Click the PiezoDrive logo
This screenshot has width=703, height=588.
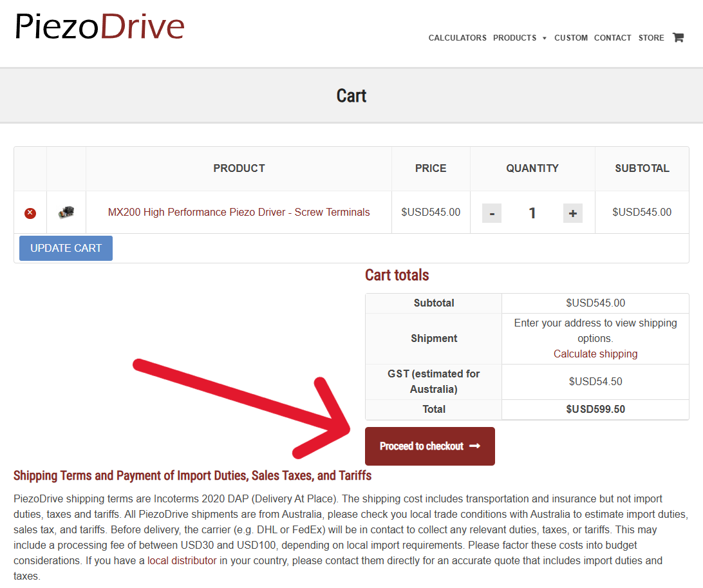100,26
